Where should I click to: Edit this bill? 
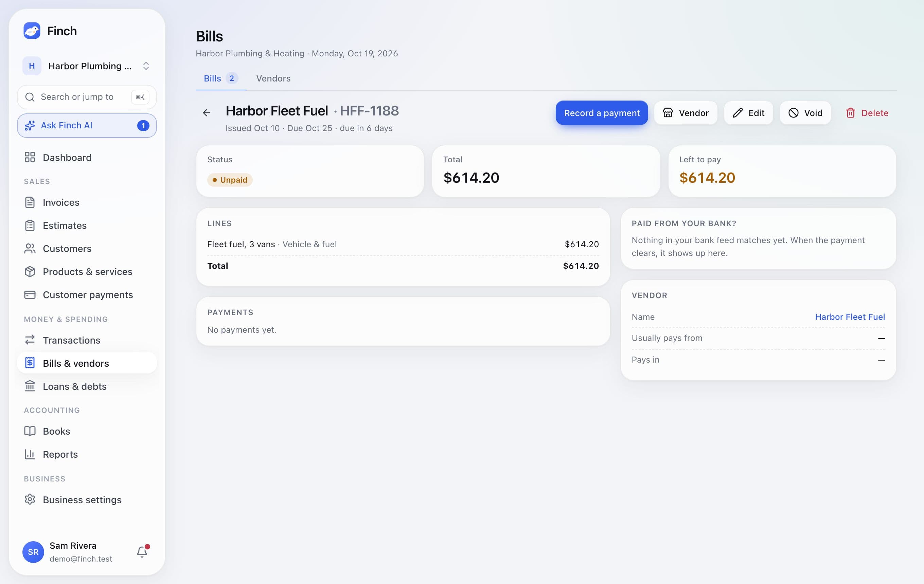pyautogui.click(x=748, y=113)
